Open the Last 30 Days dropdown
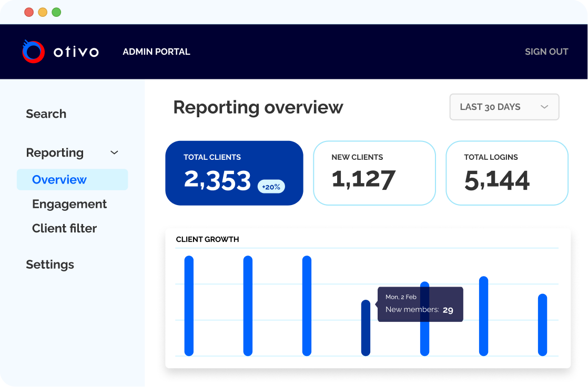 click(504, 107)
